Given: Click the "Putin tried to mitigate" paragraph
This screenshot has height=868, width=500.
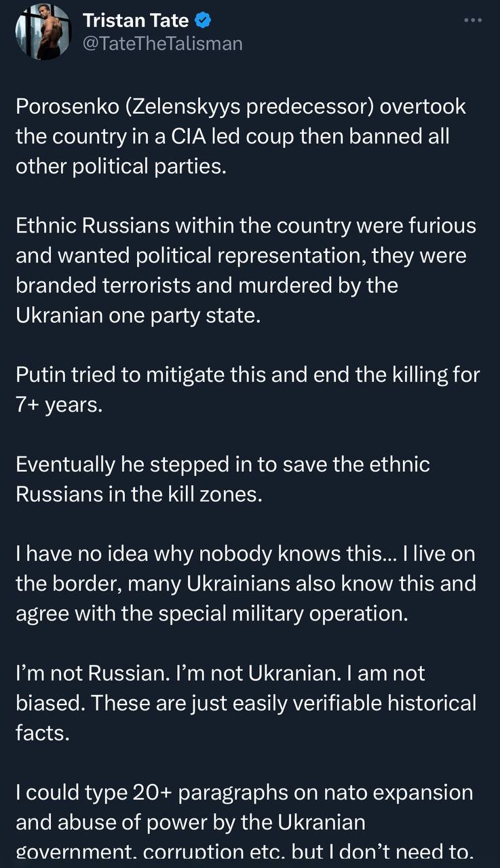Looking at the screenshot, I should (248, 386).
